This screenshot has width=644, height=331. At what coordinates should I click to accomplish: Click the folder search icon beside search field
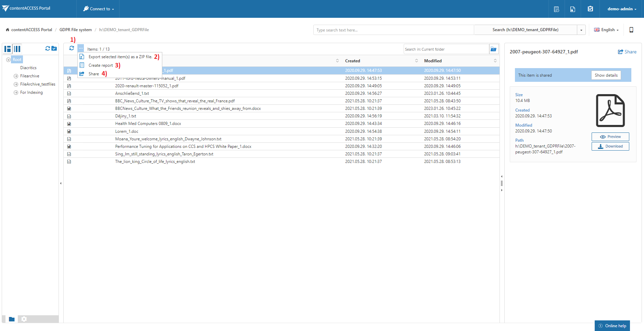pyautogui.click(x=493, y=49)
